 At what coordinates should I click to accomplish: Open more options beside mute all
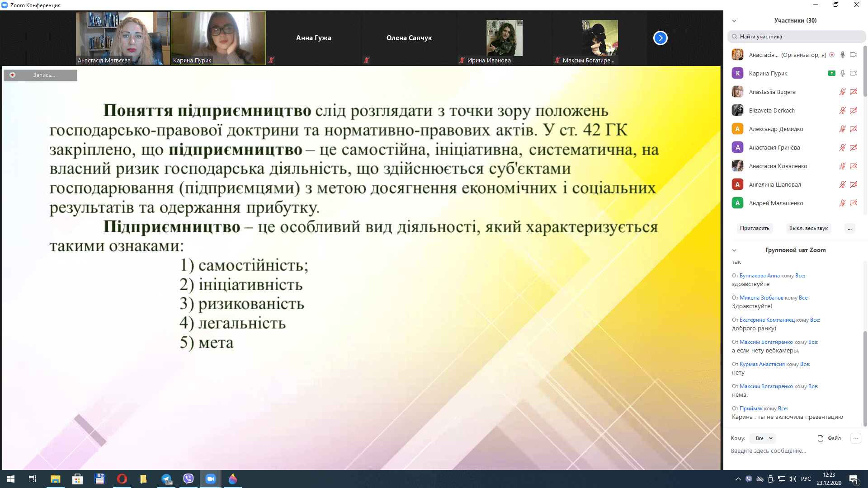pos(849,228)
